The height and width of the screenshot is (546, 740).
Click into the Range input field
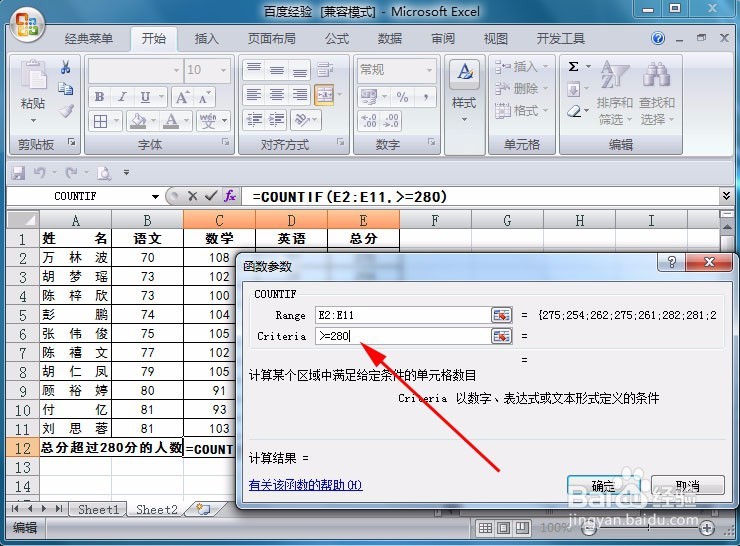pos(404,315)
